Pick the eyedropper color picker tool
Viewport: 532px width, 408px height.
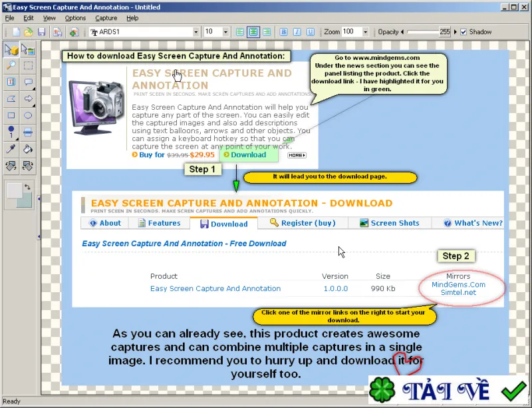click(x=11, y=149)
